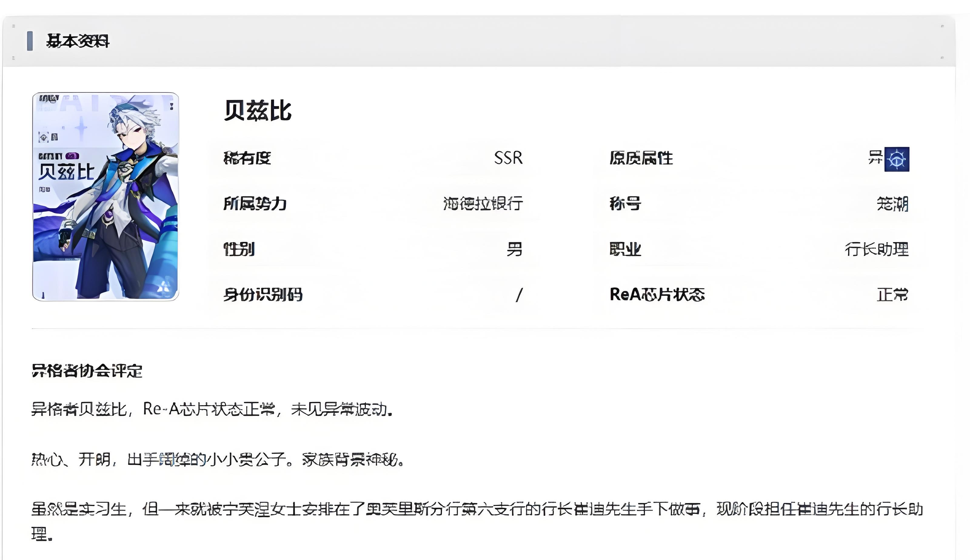This screenshot has height=560, width=970.
Task: Open the 海德拉银行 faction link
Action: point(483,203)
